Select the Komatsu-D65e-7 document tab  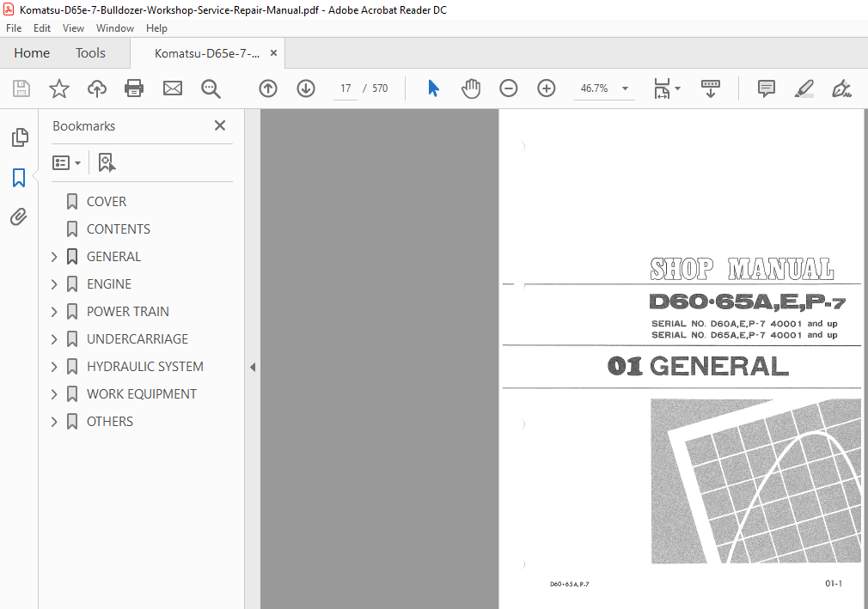207,53
